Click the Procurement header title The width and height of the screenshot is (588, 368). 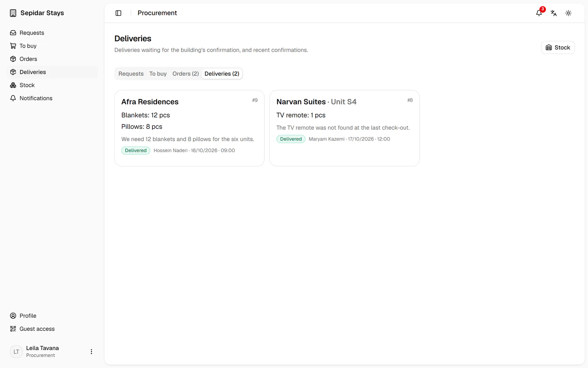tap(157, 13)
